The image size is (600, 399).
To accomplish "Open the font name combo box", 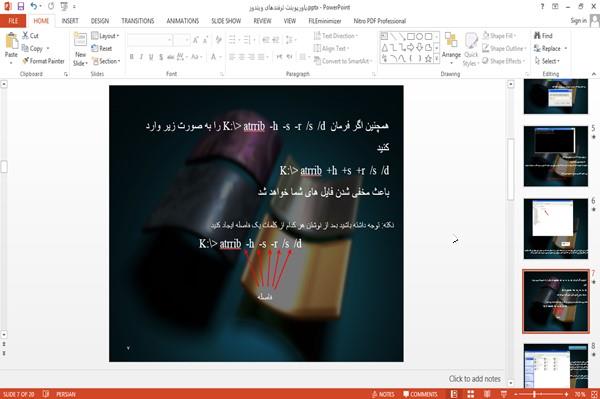I will [x=150, y=40].
